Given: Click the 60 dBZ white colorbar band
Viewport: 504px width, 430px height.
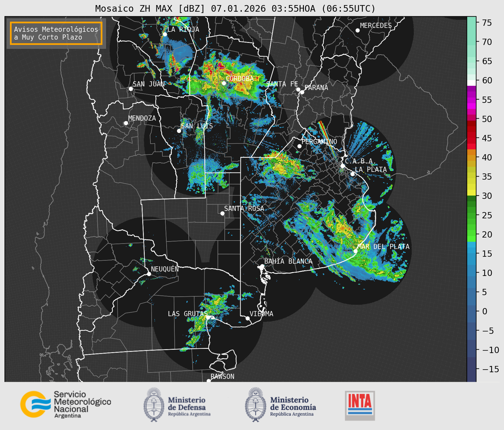Looking at the screenshot, I should pos(471,83).
